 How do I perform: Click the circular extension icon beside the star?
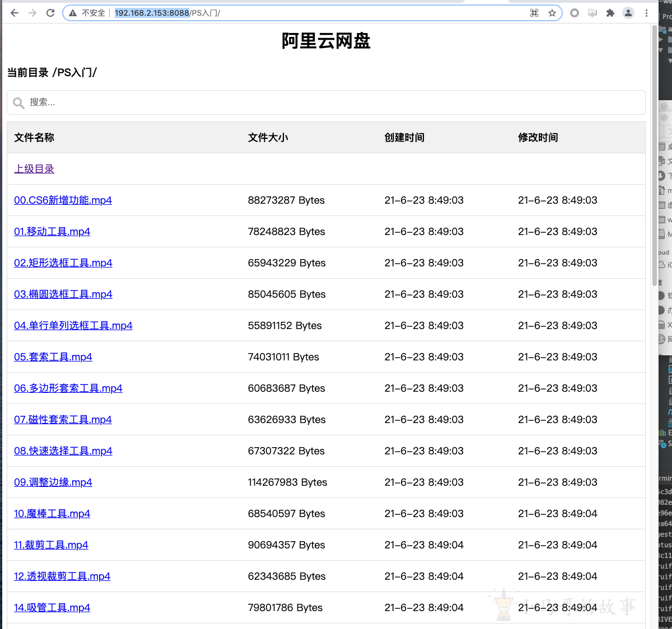575,13
